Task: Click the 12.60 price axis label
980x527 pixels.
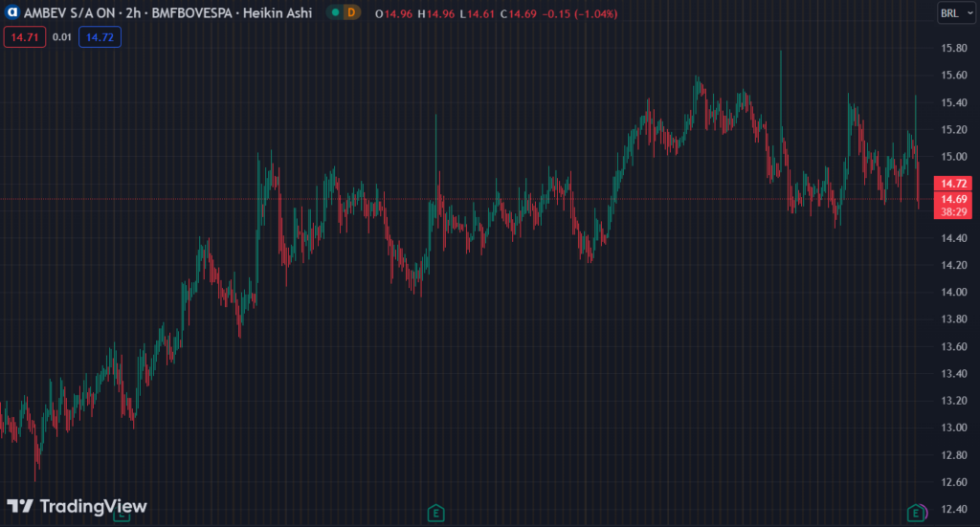Action: click(x=954, y=482)
